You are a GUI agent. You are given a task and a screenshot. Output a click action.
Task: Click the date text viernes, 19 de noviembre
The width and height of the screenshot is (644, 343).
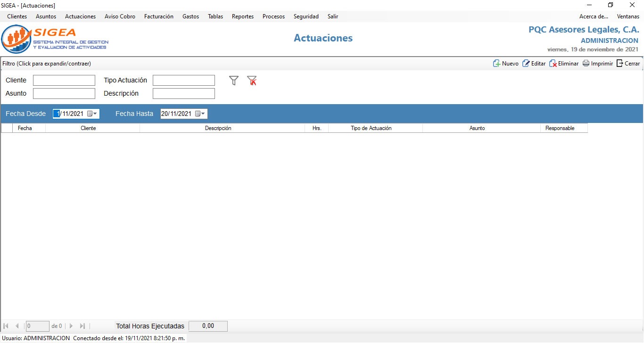[x=593, y=49]
